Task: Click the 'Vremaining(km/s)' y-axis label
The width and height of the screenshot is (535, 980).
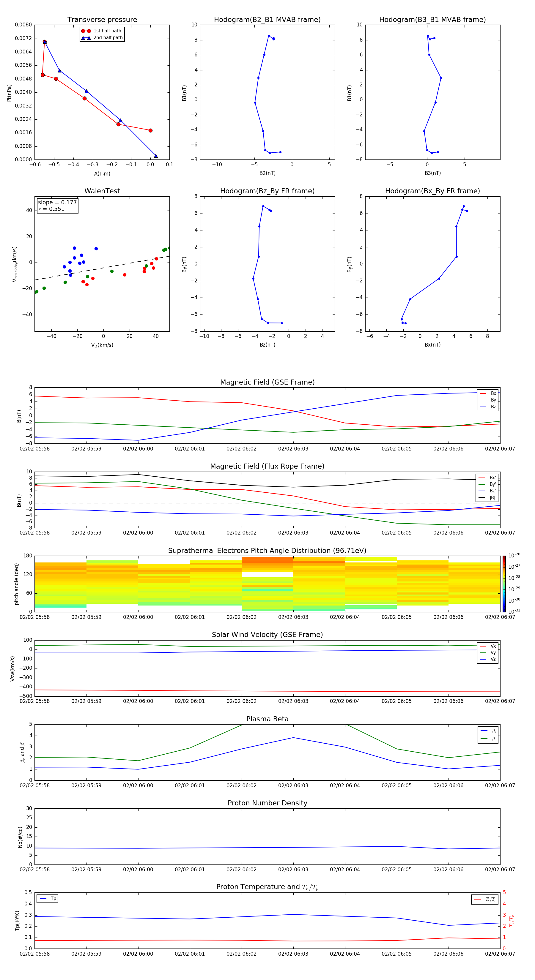Action: click(x=15, y=264)
